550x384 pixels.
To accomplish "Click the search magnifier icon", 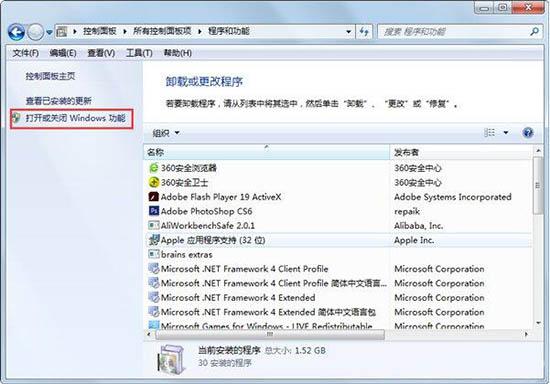I will [x=534, y=32].
